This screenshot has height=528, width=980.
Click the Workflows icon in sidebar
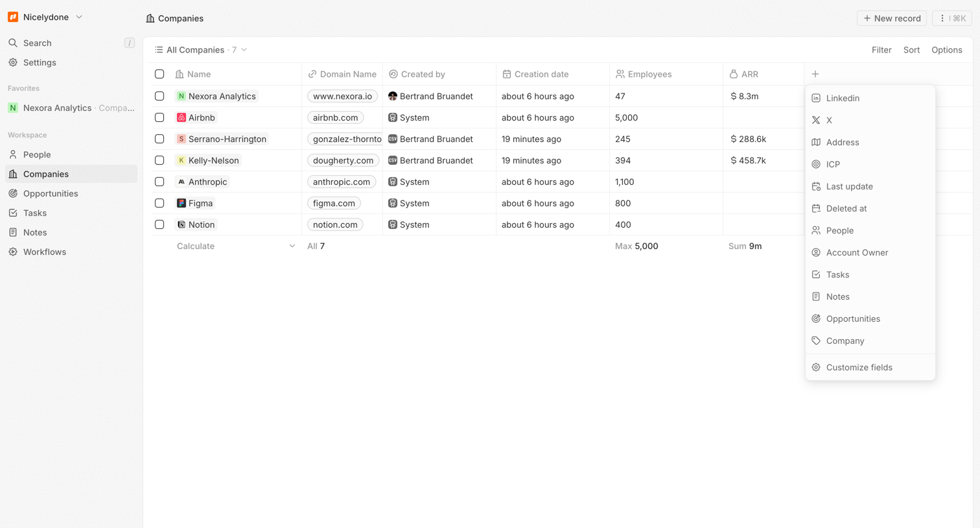pos(13,252)
